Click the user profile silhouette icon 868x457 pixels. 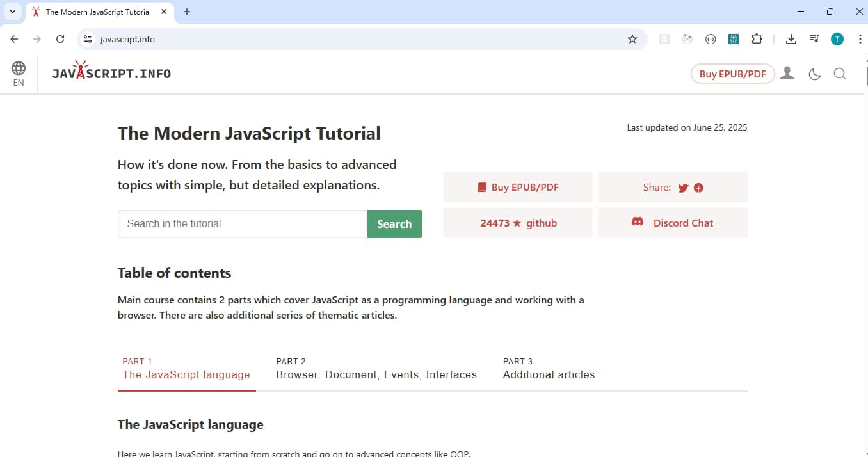(787, 73)
